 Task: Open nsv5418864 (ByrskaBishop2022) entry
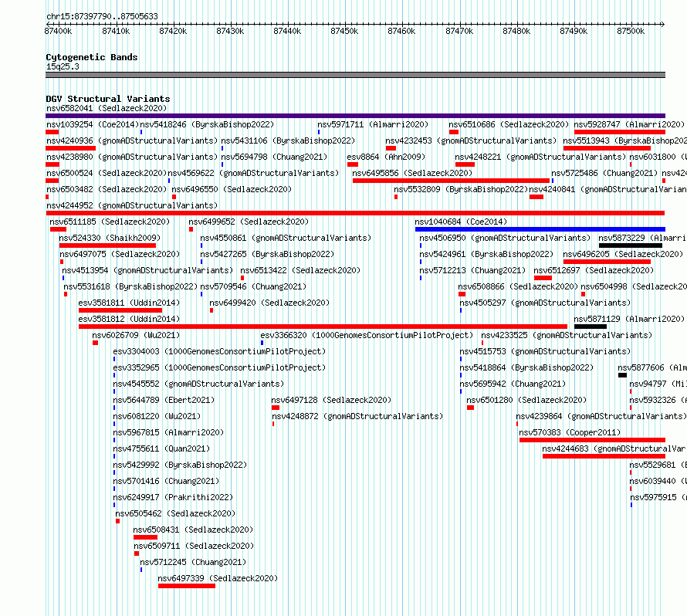(x=526, y=367)
